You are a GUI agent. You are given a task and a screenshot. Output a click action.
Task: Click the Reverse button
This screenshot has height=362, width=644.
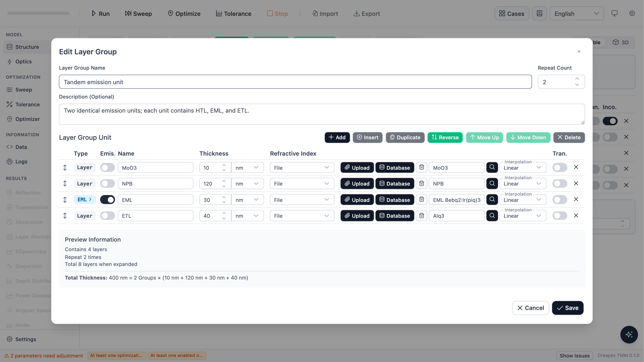click(x=445, y=138)
